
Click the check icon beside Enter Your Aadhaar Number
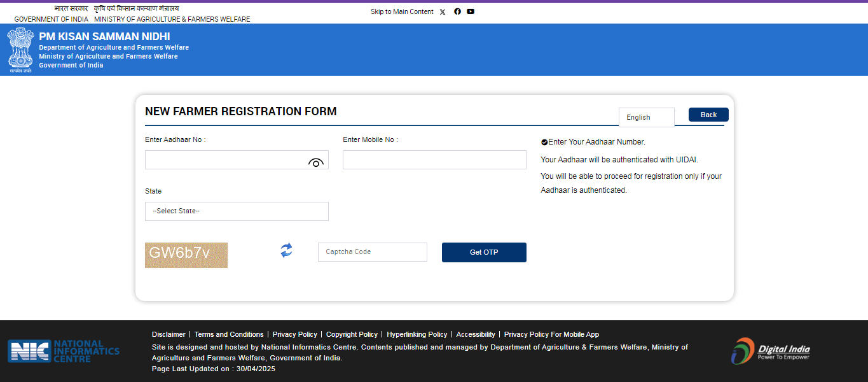click(x=544, y=143)
